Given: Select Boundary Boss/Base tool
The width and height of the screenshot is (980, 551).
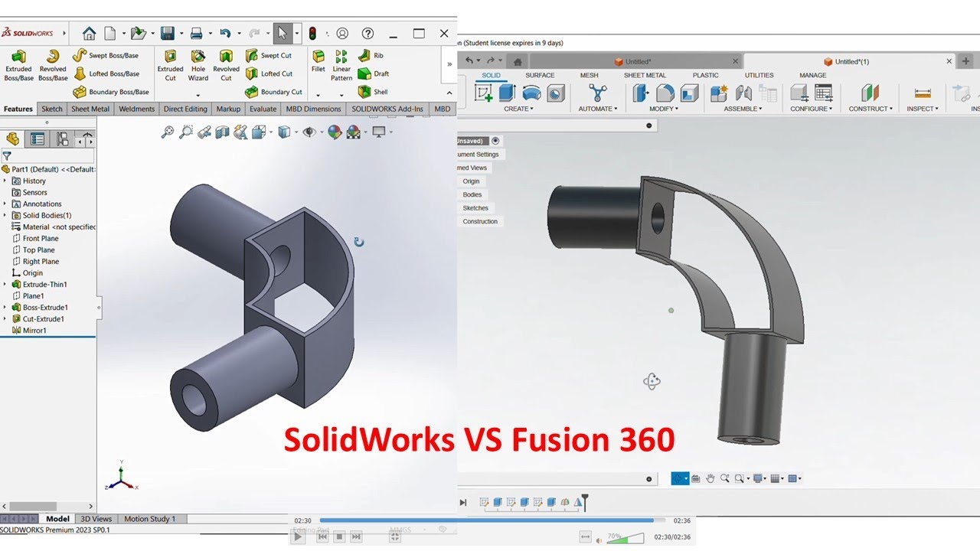Looking at the screenshot, I should click(111, 92).
